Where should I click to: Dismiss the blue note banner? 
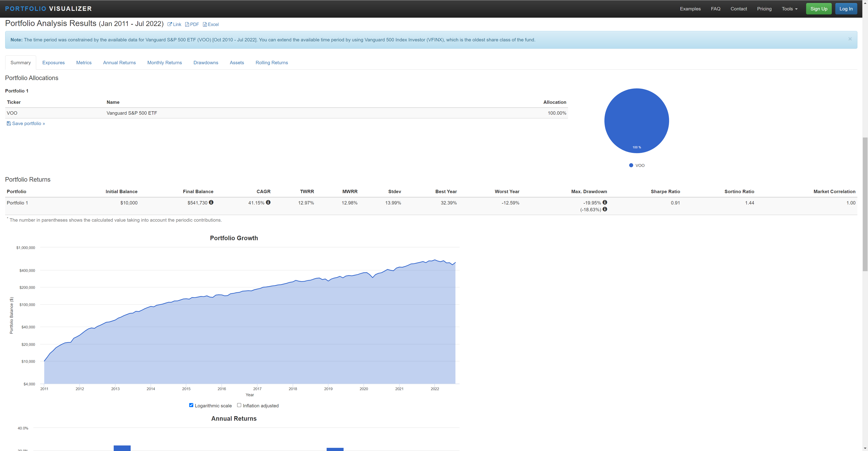(x=850, y=39)
